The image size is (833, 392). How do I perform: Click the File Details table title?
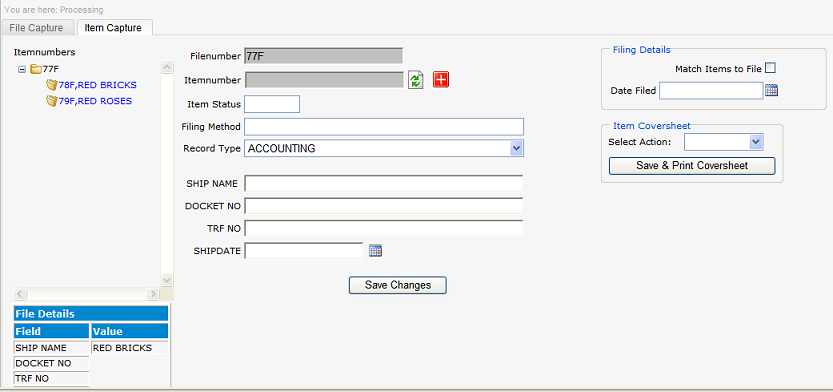(91, 313)
